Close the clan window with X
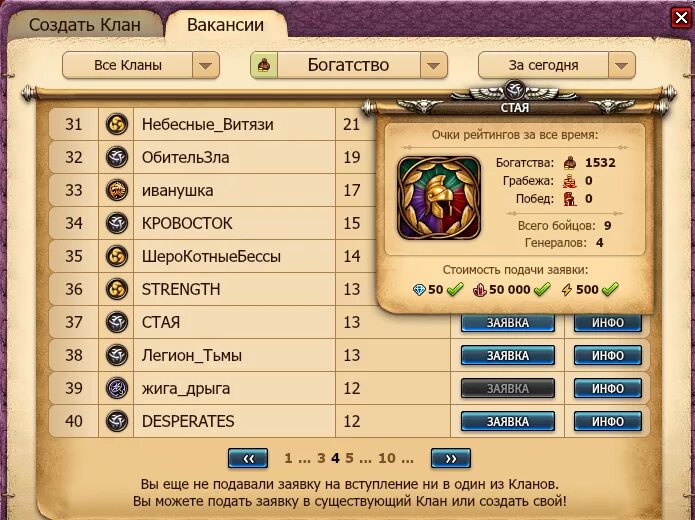695x520 pixels. click(x=681, y=18)
